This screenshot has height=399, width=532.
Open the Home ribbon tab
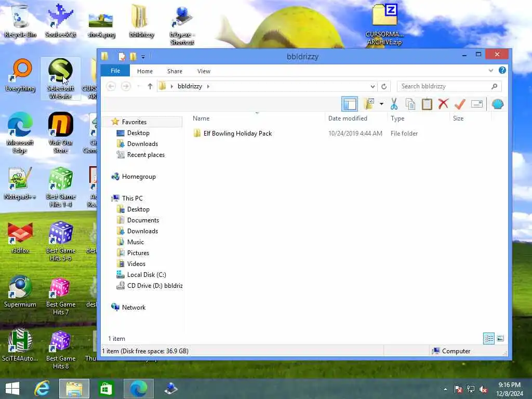pyautogui.click(x=145, y=71)
